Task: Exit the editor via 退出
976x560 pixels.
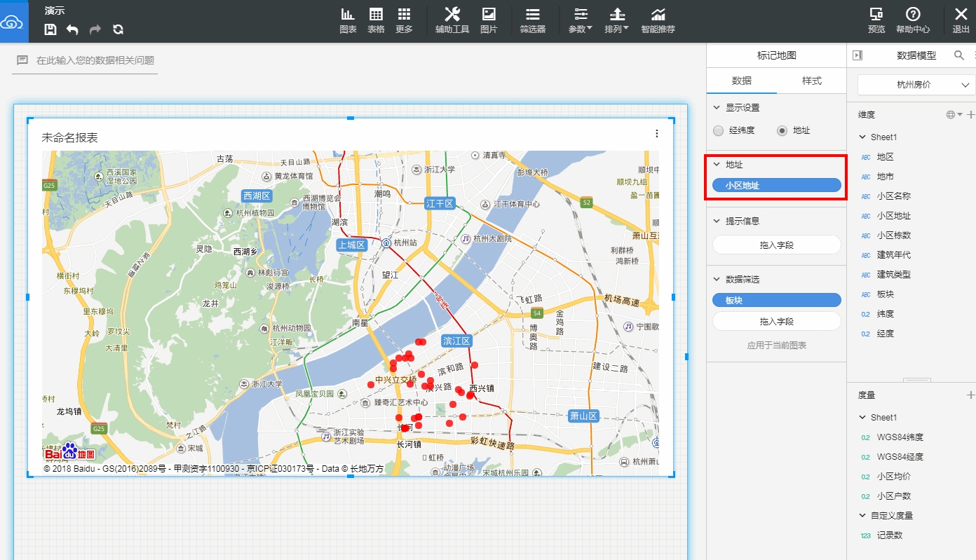Action: coord(961,21)
